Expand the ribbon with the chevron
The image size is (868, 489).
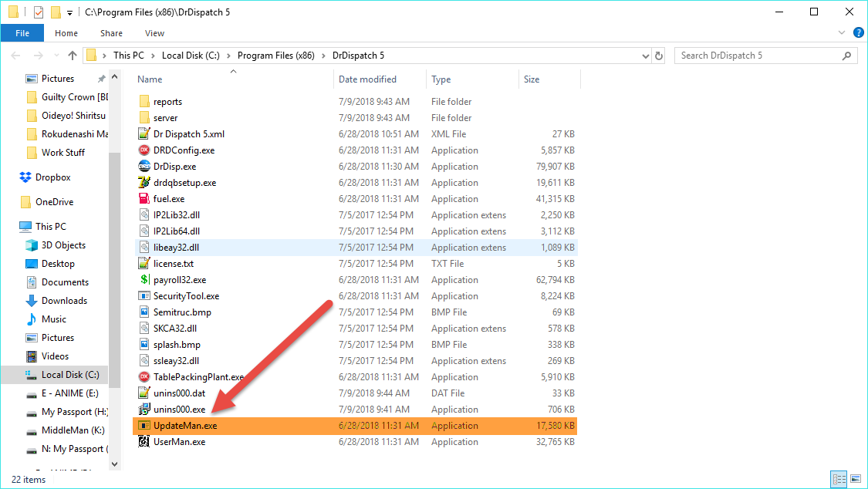[842, 32]
